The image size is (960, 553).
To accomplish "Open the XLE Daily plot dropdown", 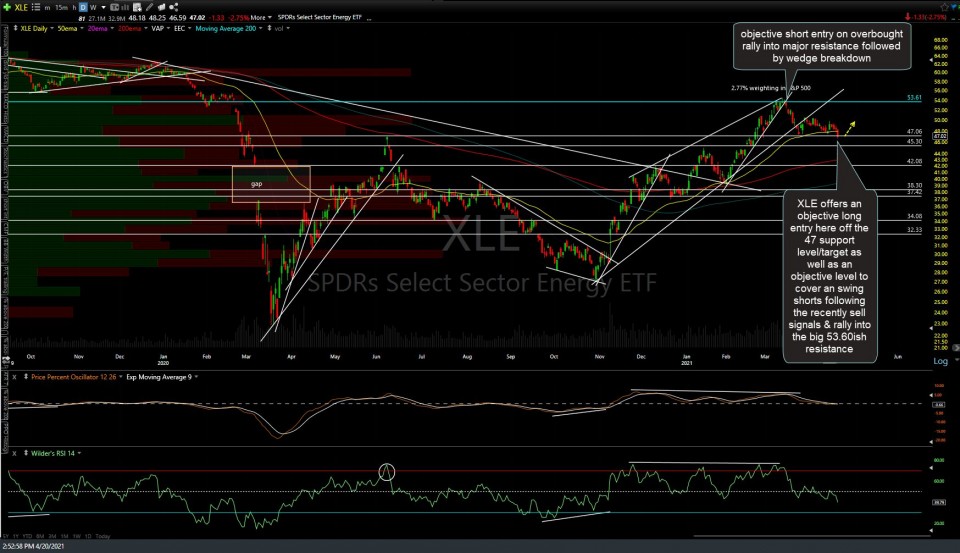I will 51,28.
